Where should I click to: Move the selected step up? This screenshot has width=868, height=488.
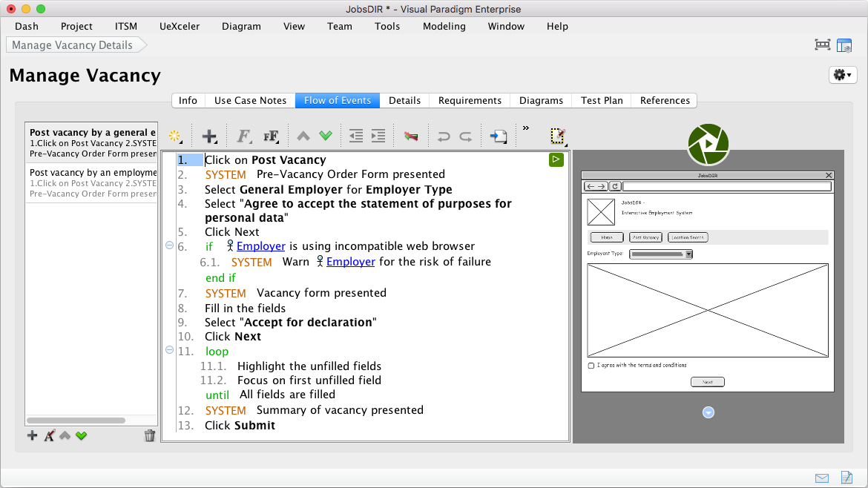303,136
